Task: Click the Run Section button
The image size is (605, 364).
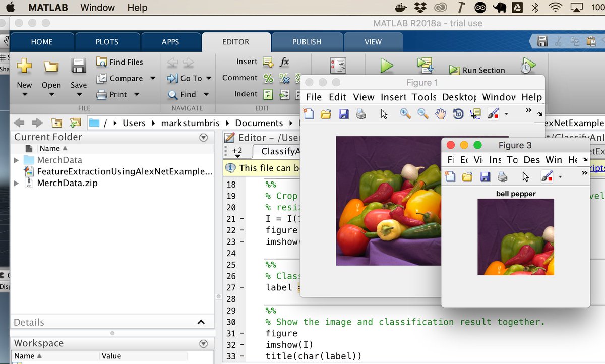Action: 477,70
